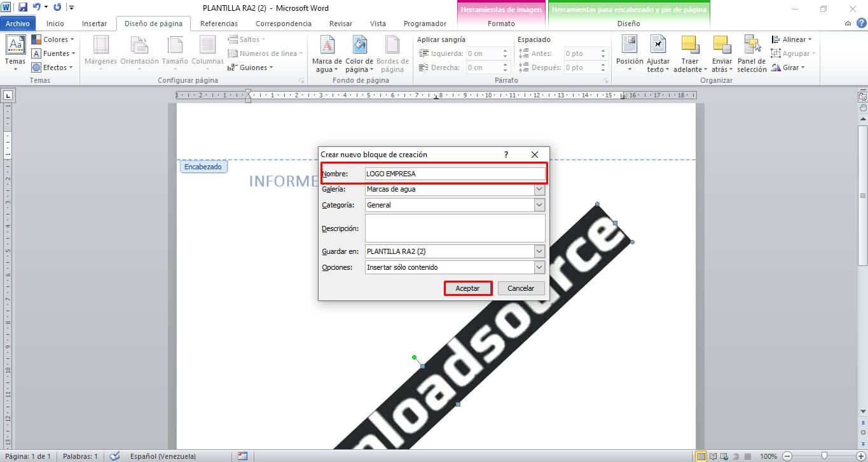Switch to the Inicio tab
868x462 pixels.
pos(55,24)
